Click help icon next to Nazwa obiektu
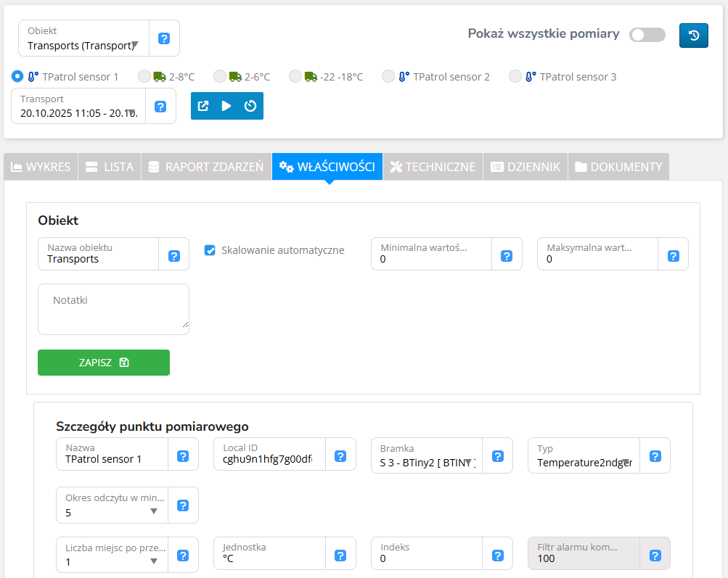728x578 pixels. coord(174,255)
